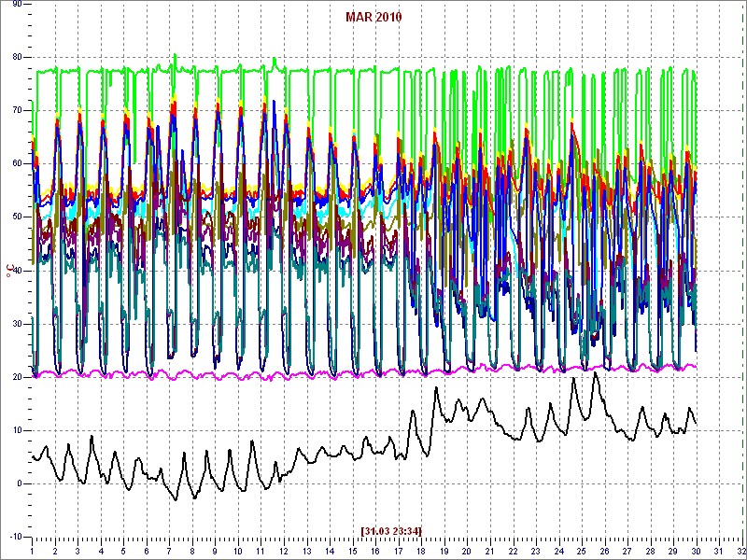Viewport: 747px width, 560px height.
Task: Pick day "11" on the date axis
Action: click(261, 551)
